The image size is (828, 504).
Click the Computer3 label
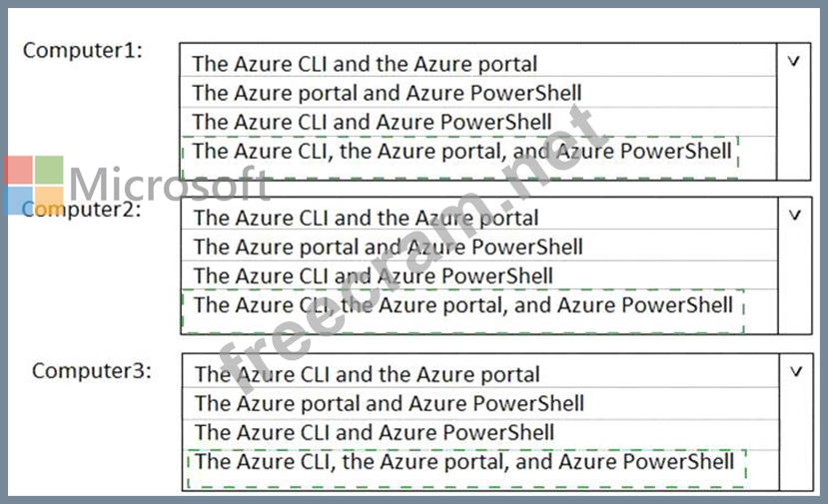[x=92, y=370]
